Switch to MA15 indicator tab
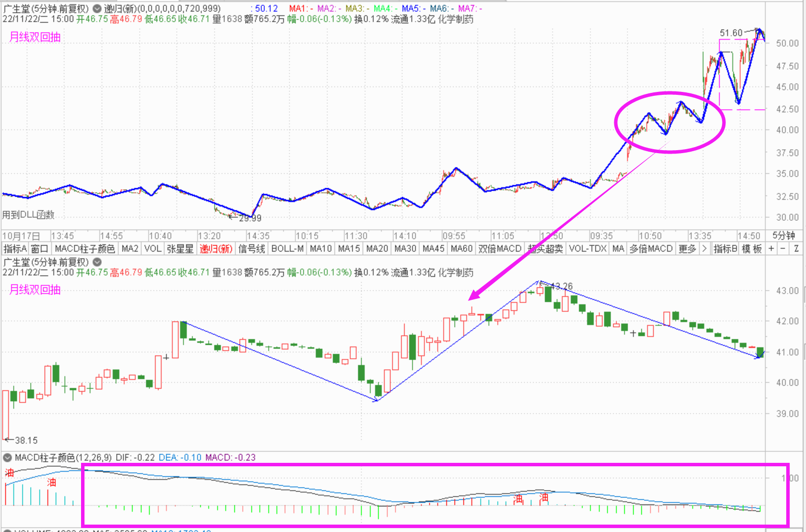This screenshot has width=806, height=532. 349,248
